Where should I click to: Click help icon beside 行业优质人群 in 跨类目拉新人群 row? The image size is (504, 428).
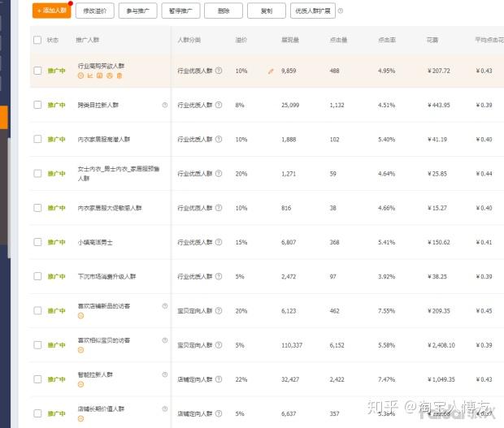click(219, 105)
